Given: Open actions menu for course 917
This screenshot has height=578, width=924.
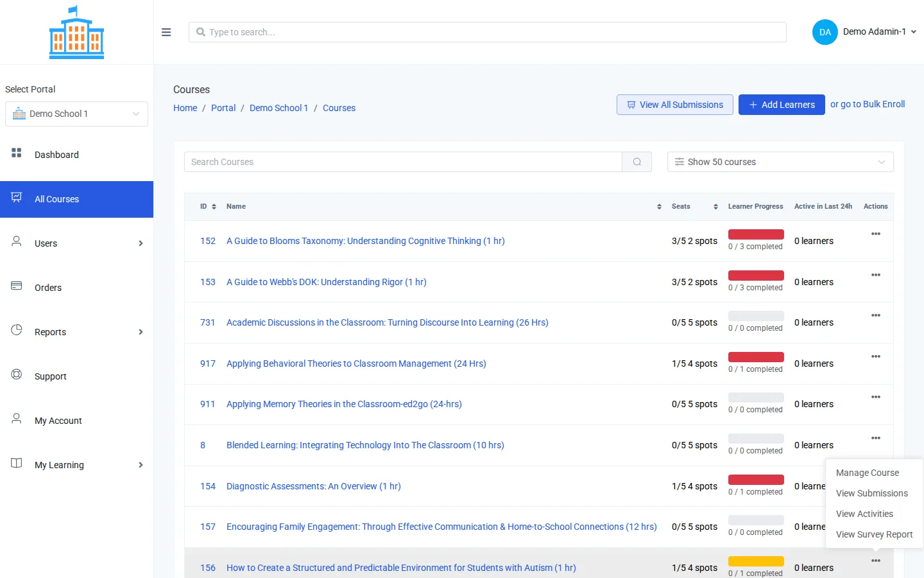Looking at the screenshot, I should click(x=876, y=356).
